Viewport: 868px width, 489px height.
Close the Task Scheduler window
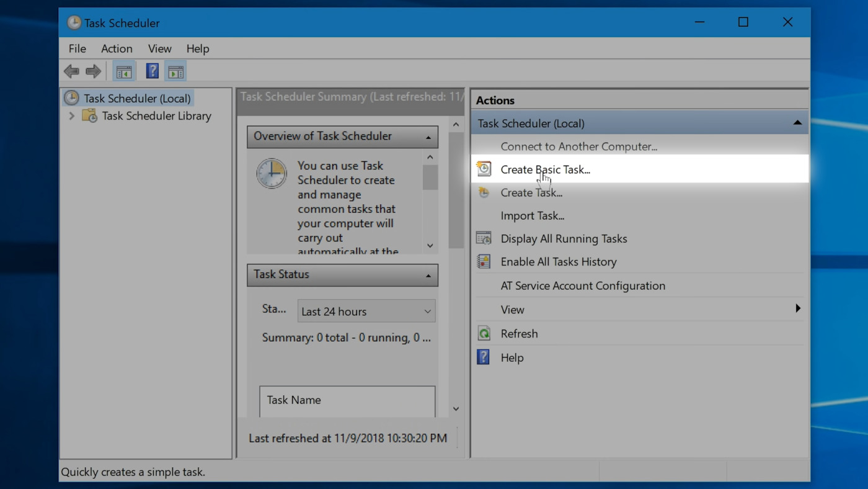787,22
